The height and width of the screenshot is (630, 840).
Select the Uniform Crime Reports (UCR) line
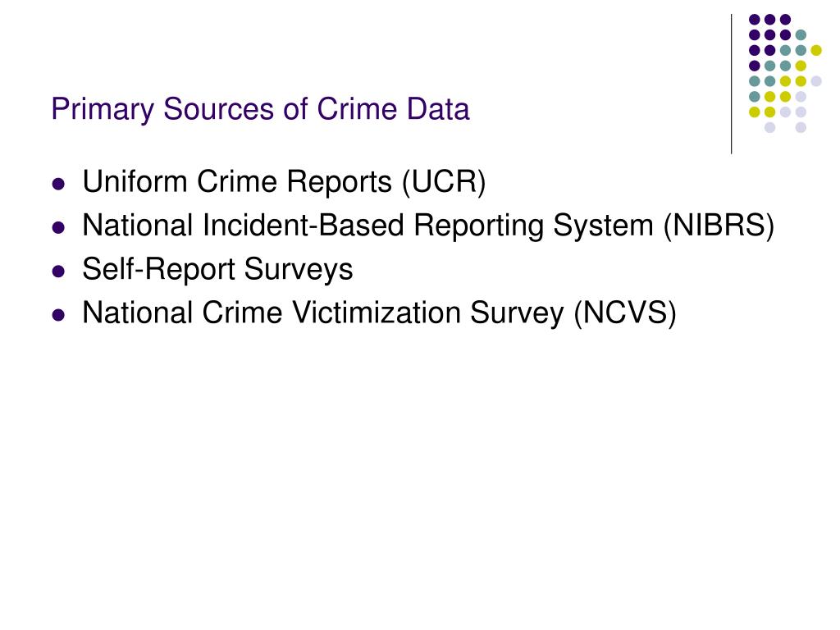(x=284, y=181)
